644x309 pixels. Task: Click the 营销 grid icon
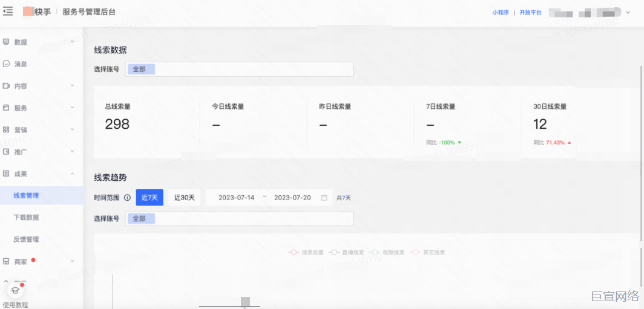point(6,129)
